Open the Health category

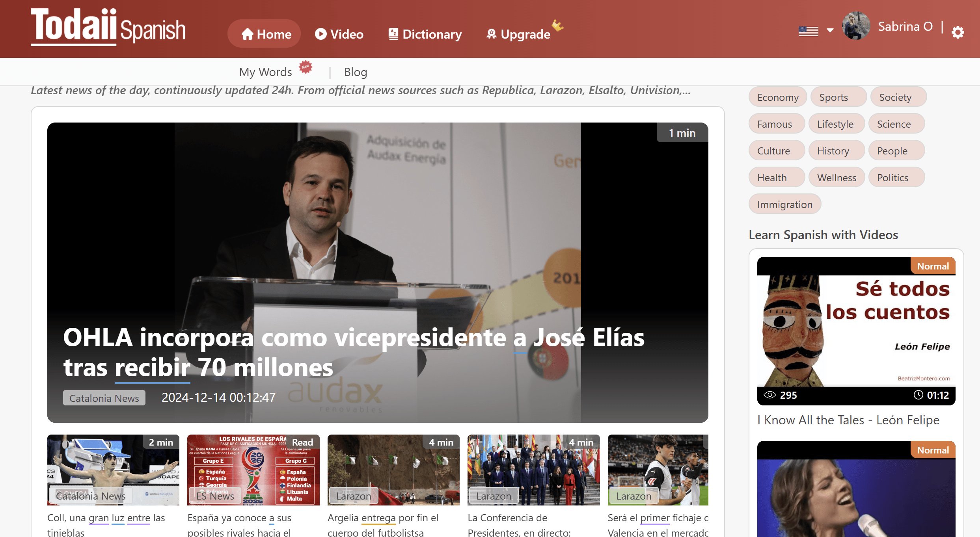(x=777, y=177)
